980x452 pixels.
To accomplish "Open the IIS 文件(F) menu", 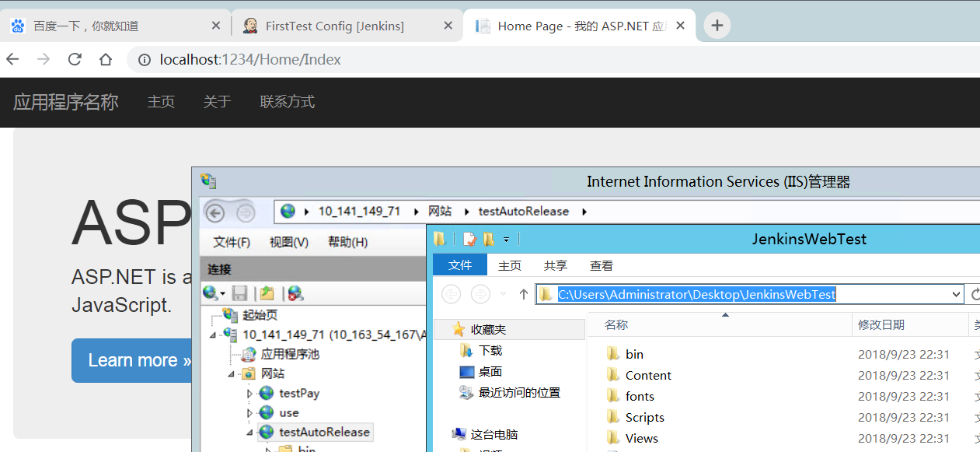I will click(x=232, y=242).
